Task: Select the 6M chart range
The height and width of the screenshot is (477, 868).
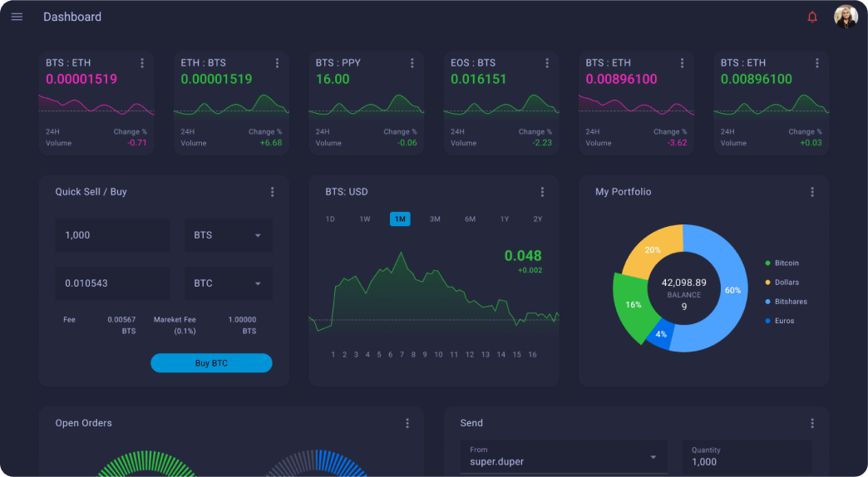Action: click(x=471, y=219)
